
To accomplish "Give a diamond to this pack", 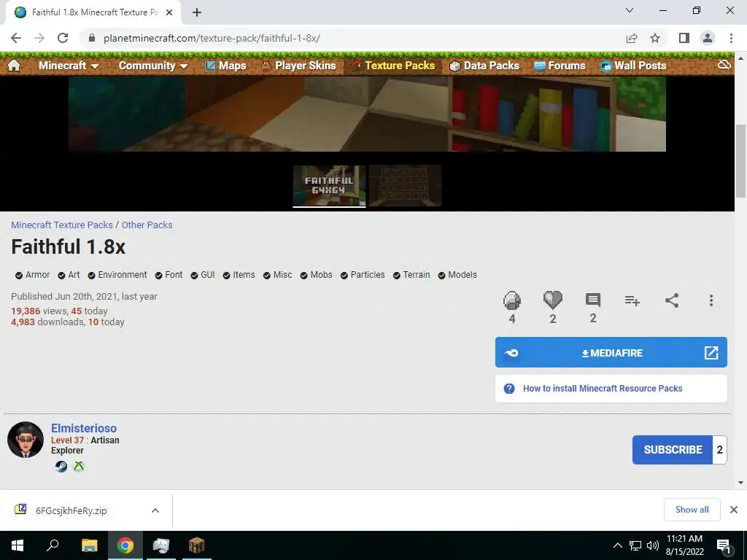I will tap(512, 300).
